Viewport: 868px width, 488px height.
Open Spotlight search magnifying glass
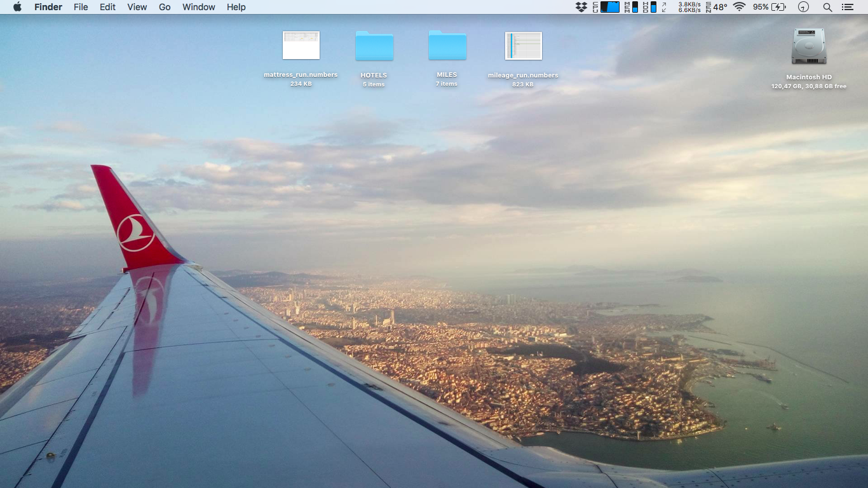(827, 7)
